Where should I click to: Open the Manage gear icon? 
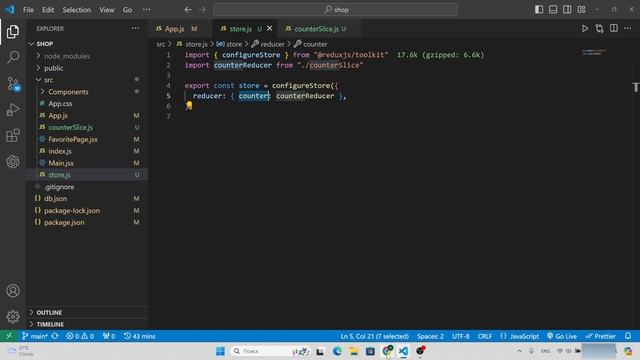click(13, 316)
